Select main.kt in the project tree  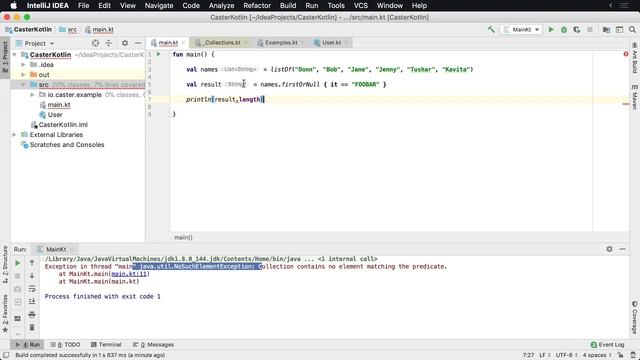(59, 105)
